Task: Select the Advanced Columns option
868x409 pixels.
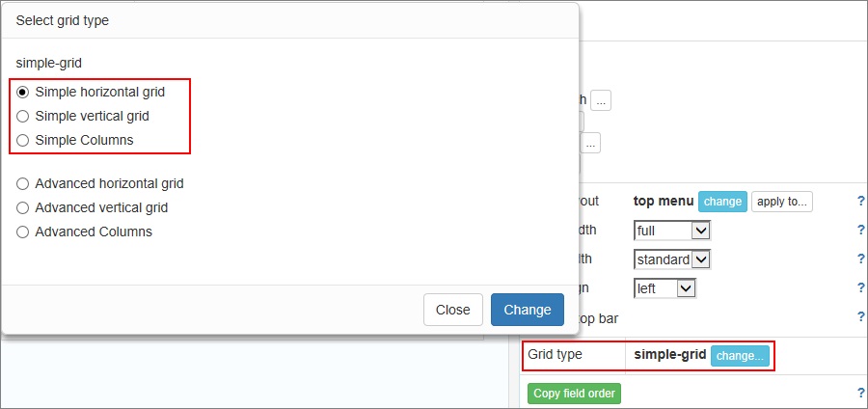Action: (x=23, y=232)
